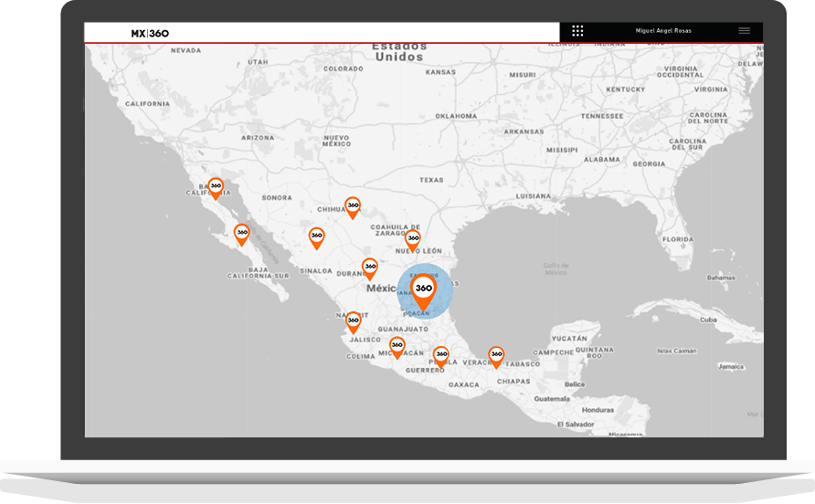Click the Florida label on the map
The width and height of the screenshot is (815, 504).
click(x=677, y=239)
